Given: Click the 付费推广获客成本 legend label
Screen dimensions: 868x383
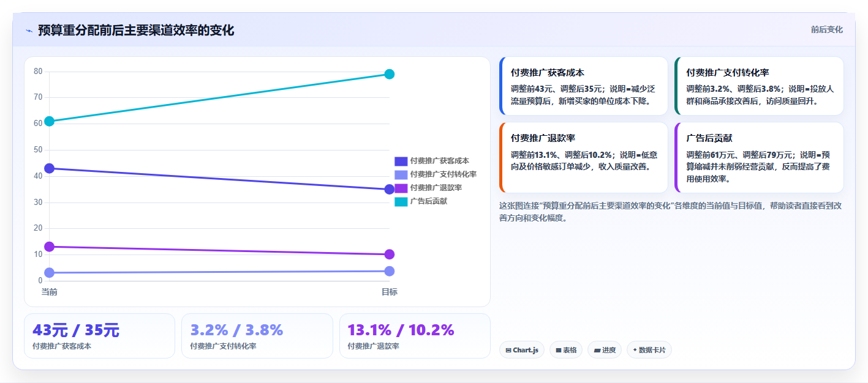Looking at the screenshot, I should pyautogui.click(x=440, y=161).
